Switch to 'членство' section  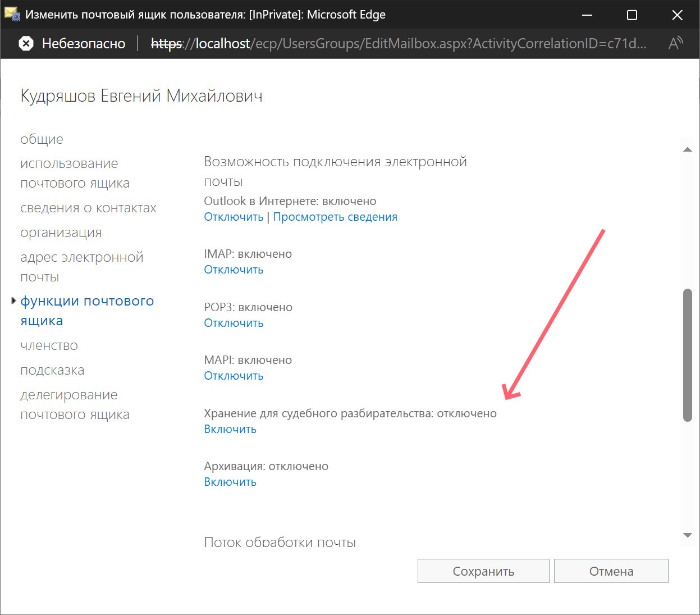click(x=49, y=345)
